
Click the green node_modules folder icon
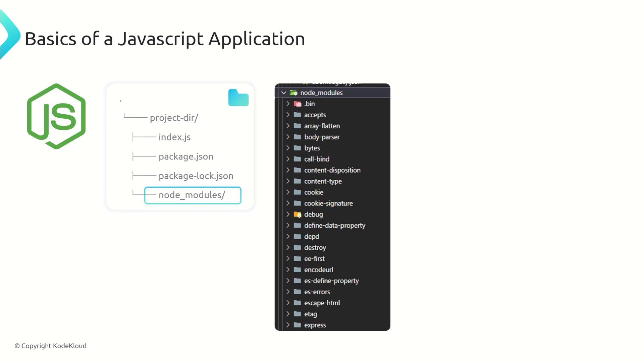coord(293,93)
